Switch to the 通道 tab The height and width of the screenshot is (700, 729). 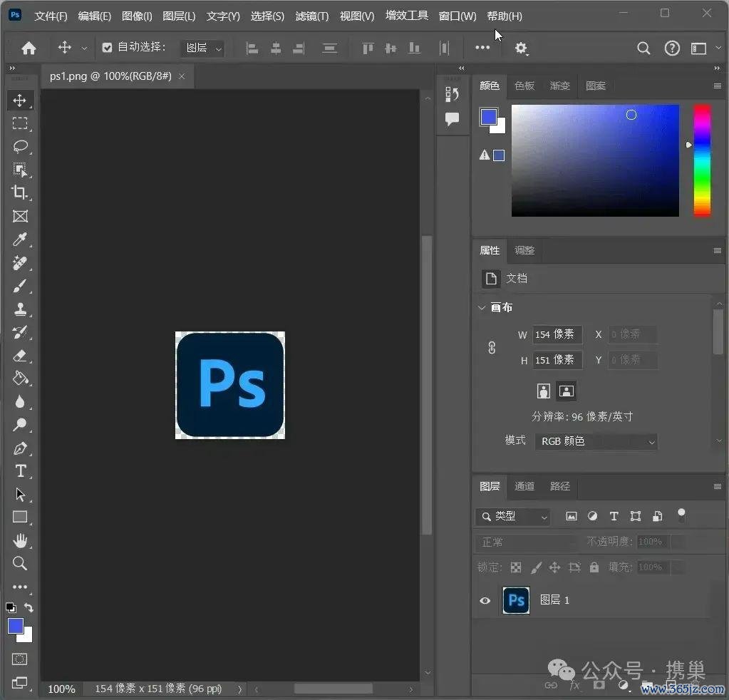(524, 487)
